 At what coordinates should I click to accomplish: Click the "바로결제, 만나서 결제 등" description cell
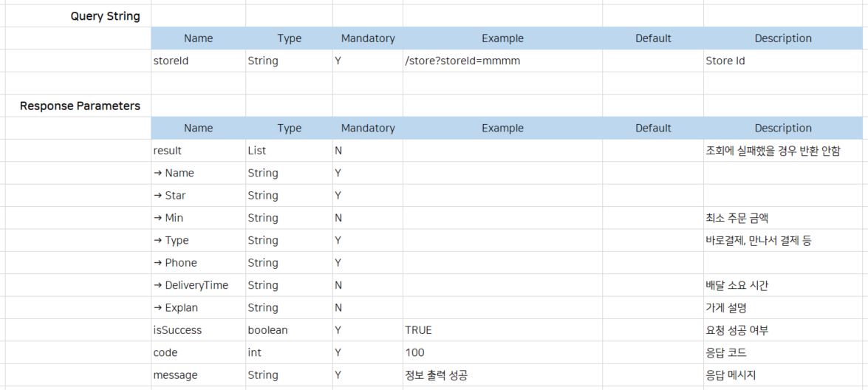[x=758, y=240]
